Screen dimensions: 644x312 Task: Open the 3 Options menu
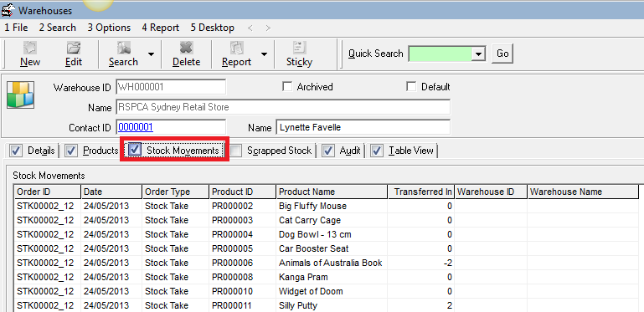pos(109,28)
